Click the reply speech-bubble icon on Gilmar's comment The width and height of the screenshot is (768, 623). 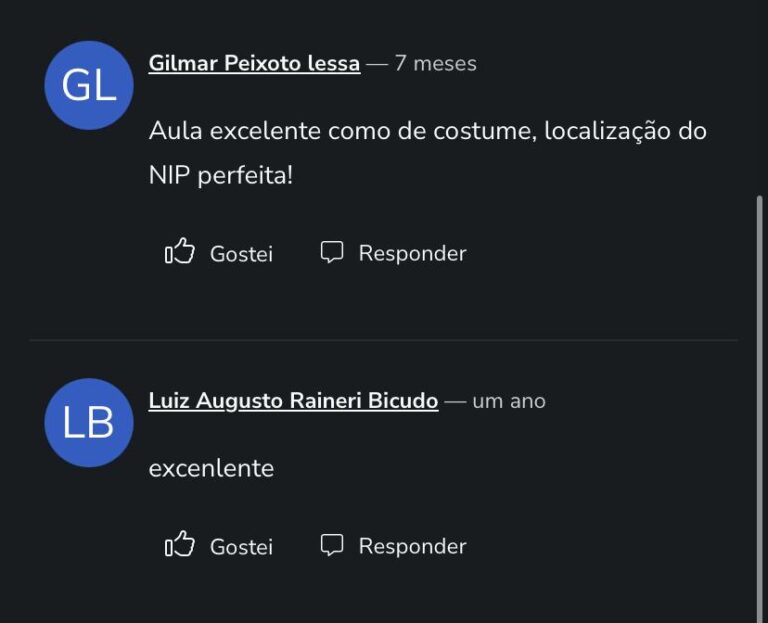[331, 252]
